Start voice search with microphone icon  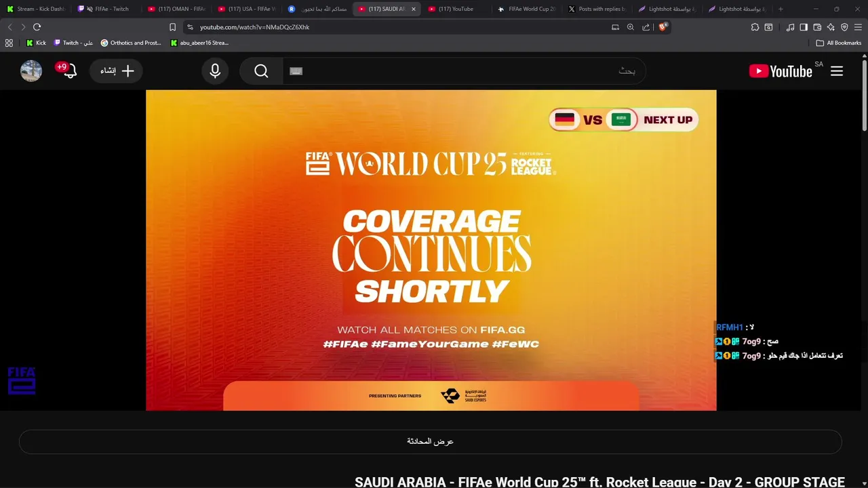(x=215, y=70)
